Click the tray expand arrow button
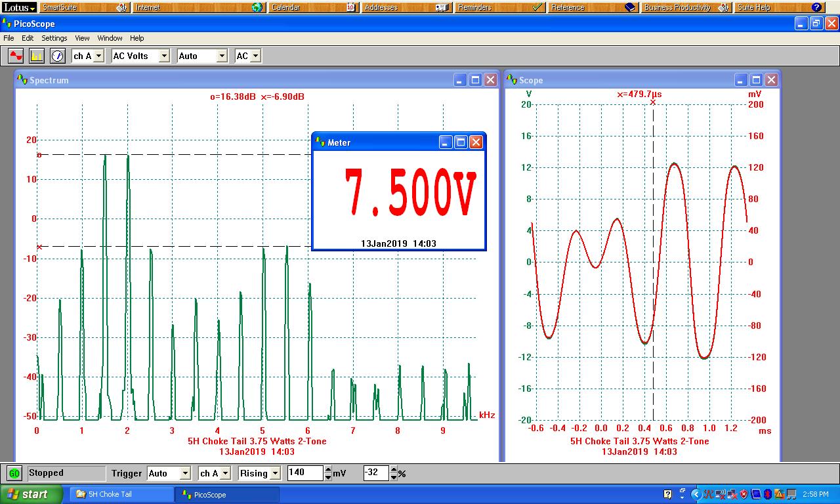Screen dimensions: 840x504 point(696,494)
